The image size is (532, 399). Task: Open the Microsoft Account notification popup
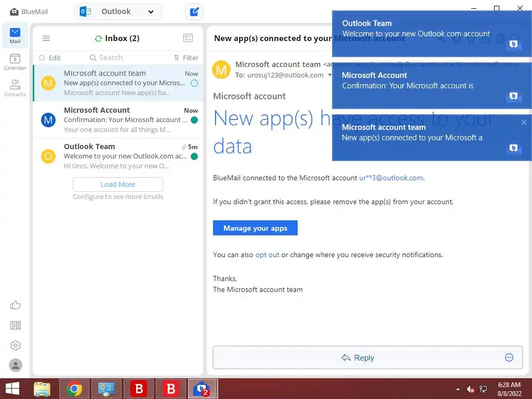coord(432,86)
